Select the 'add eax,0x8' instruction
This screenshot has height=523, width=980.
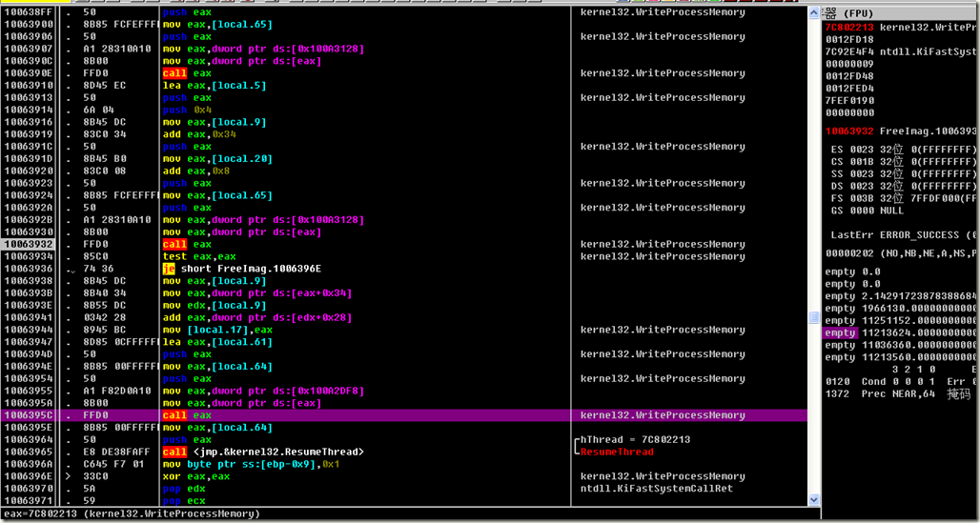point(196,171)
